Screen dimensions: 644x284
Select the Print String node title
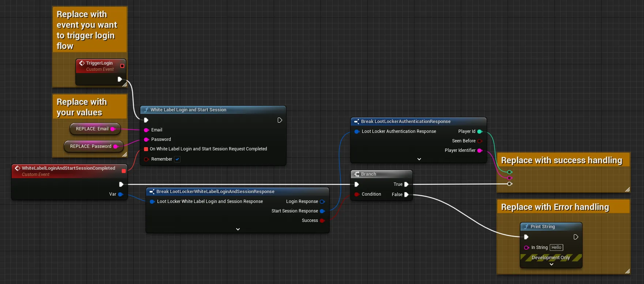click(x=542, y=227)
